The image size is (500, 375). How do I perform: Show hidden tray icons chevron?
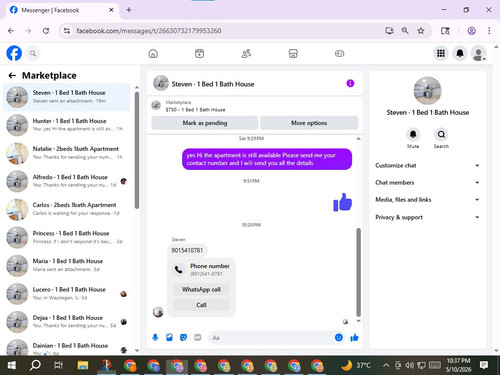(x=386, y=365)
